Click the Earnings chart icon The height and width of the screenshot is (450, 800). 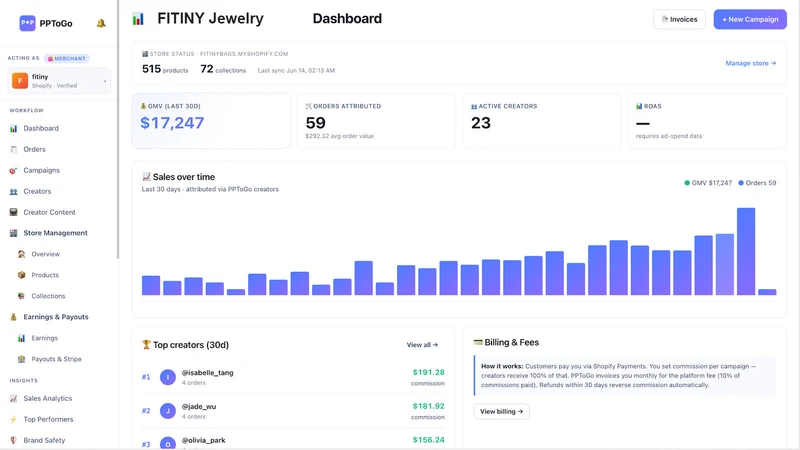pos(21,338)
